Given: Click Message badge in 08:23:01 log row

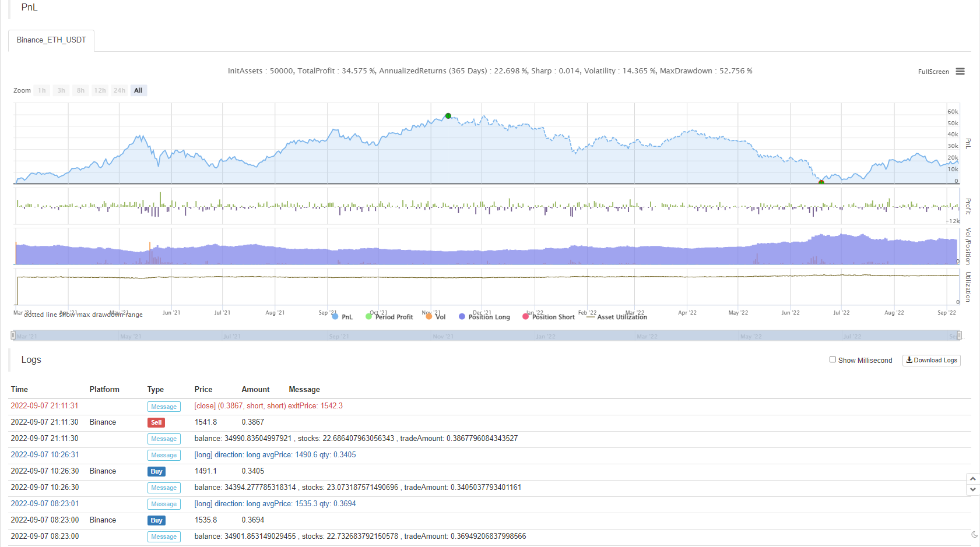Looking at the screenshot, I should pyautogui.click(x=164, y=504).
